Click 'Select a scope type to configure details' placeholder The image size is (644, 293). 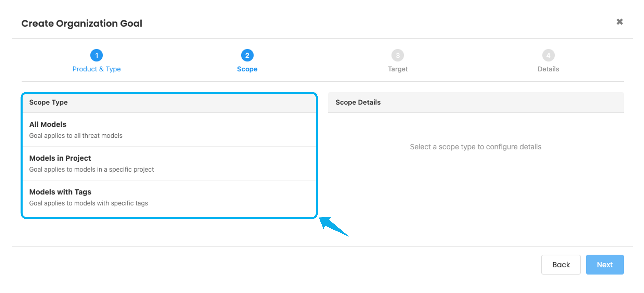475,147
